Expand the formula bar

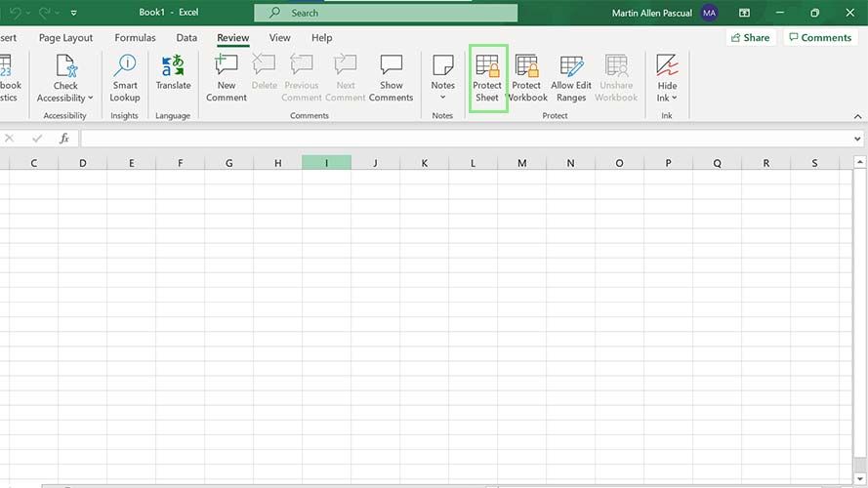(x=857, y=139)
